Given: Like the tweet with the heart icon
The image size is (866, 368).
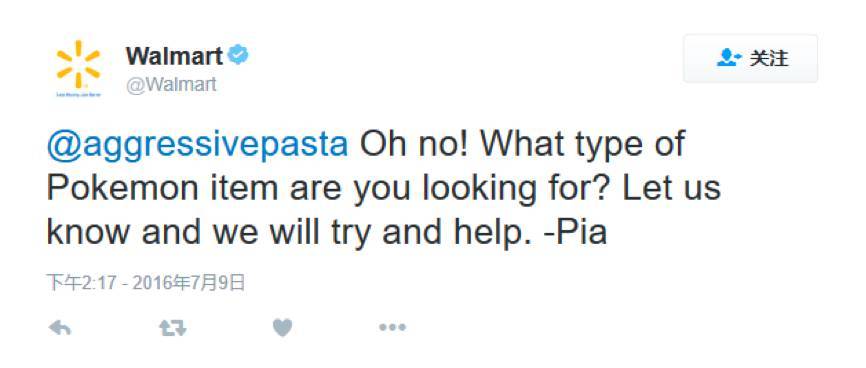Looking at the screenshot, I should click(282, 328).
